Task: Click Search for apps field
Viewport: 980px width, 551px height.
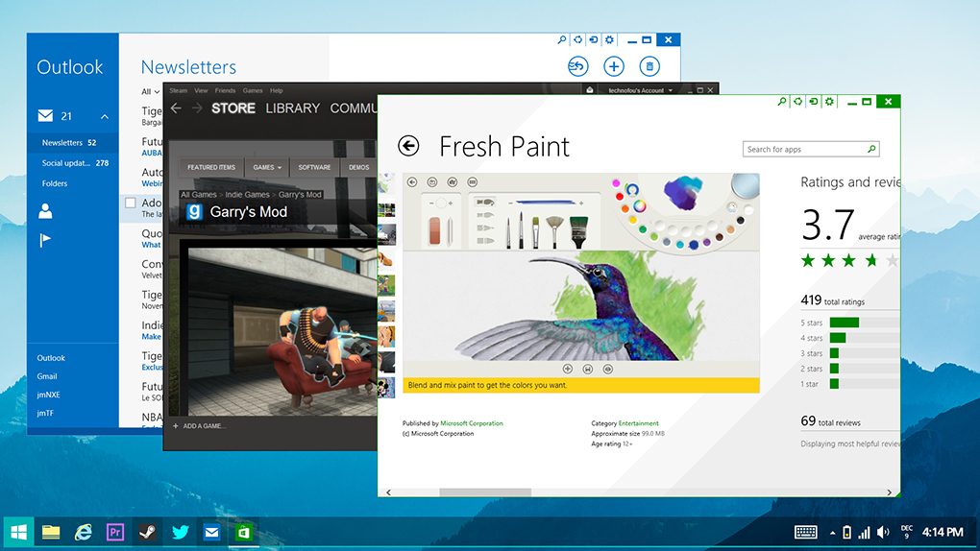Action: [811, 150]
